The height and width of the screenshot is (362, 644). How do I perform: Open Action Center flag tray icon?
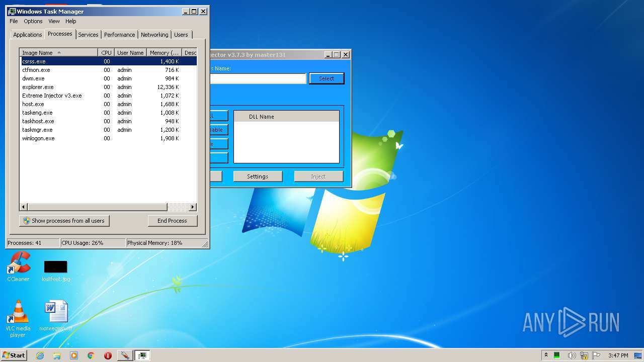click(x=596, y=355)
